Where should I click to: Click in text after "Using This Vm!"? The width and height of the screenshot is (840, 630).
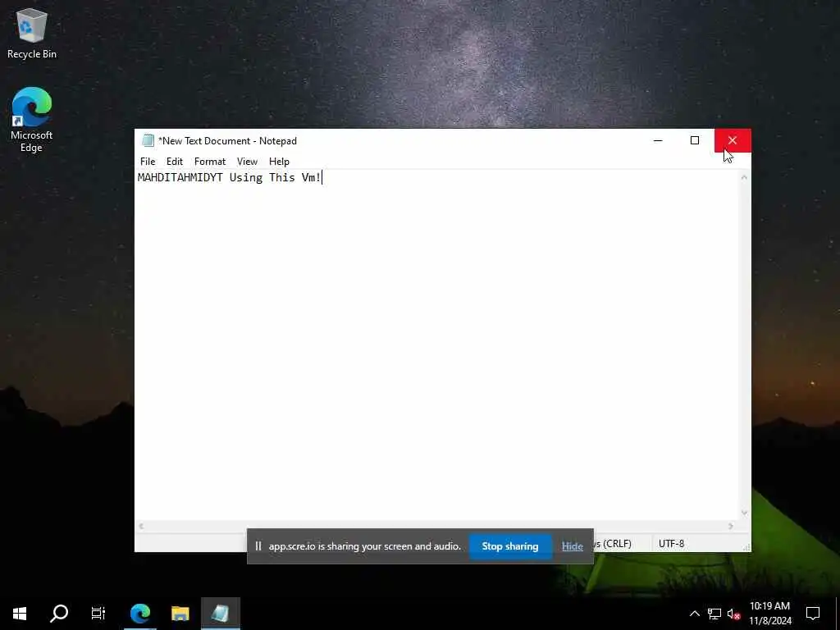322,177
